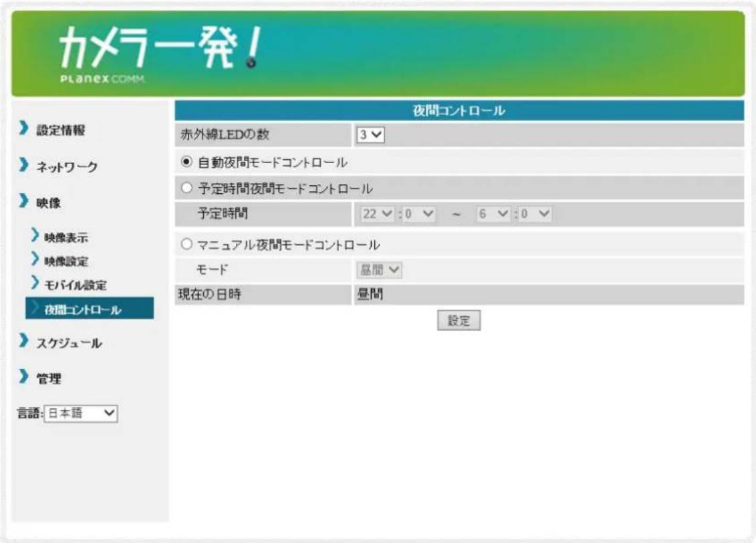Viewport: 756px width, 543px height.
Task: Click the small chevron beside 映像設定
Action: point(35,259)
